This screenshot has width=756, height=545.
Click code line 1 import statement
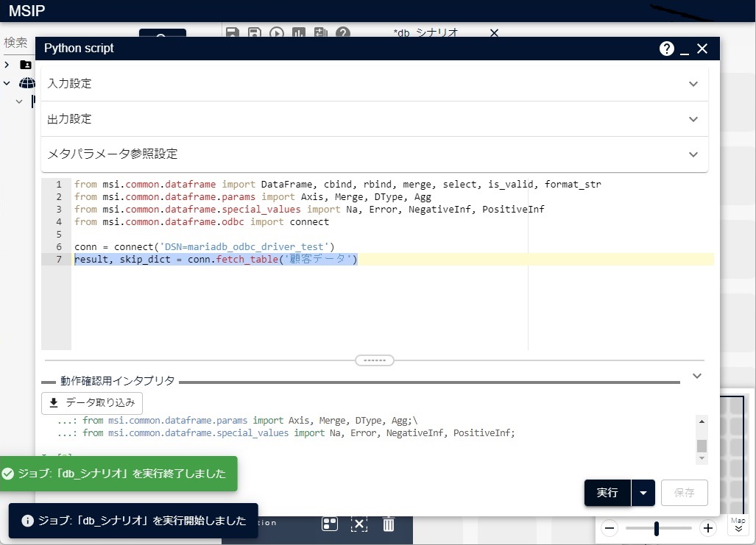[337, 184]
